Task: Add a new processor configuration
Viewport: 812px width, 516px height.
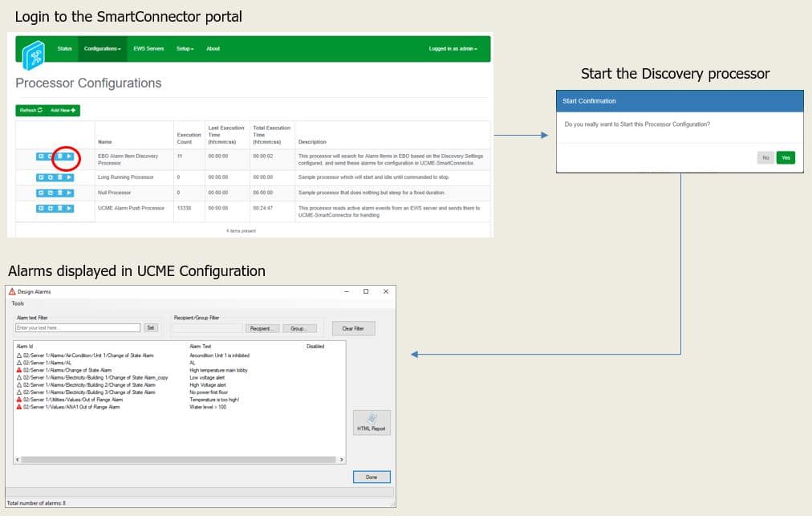Action: (x=63, y=111)
